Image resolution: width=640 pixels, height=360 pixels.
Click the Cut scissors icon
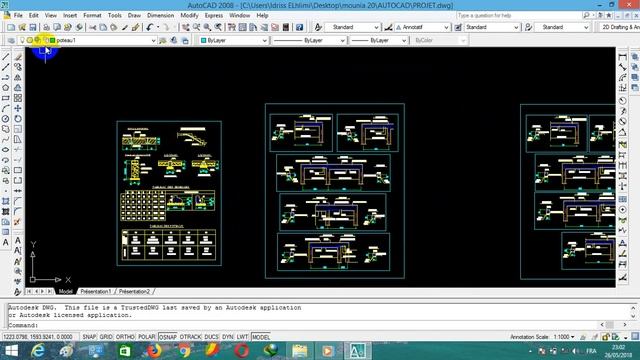tap(93, 27)
